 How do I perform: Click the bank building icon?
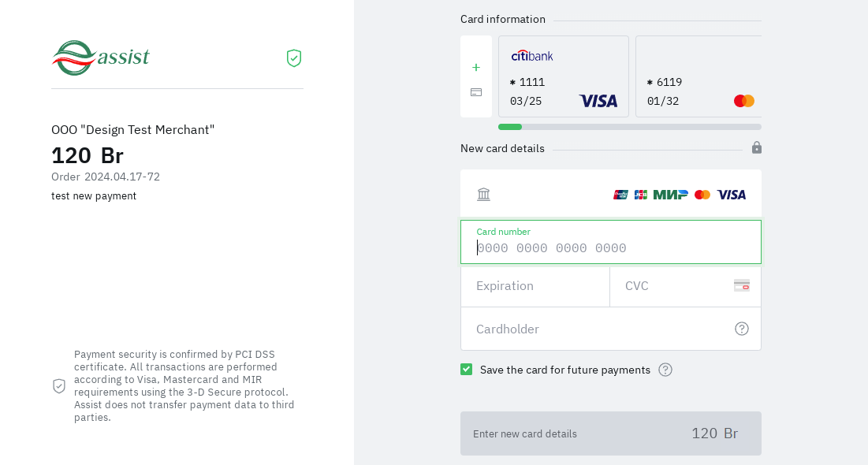coord(484,194)
